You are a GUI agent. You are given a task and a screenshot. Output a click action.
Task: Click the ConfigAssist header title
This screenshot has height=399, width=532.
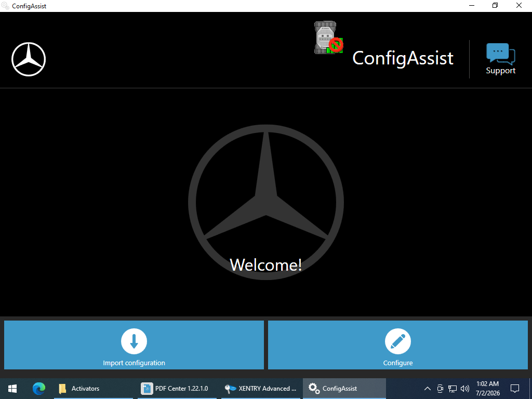[x=403, y=58]
